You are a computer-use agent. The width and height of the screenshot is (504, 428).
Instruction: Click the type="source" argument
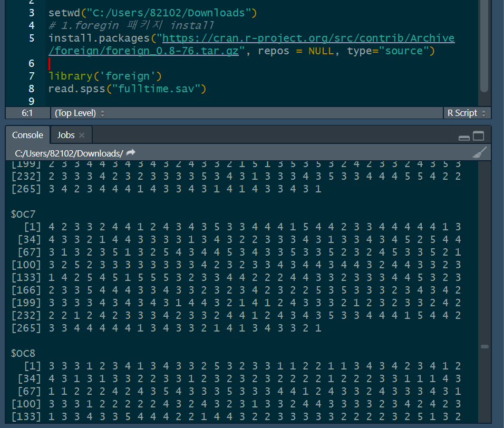pyautogui.click(x=388, y=51)
